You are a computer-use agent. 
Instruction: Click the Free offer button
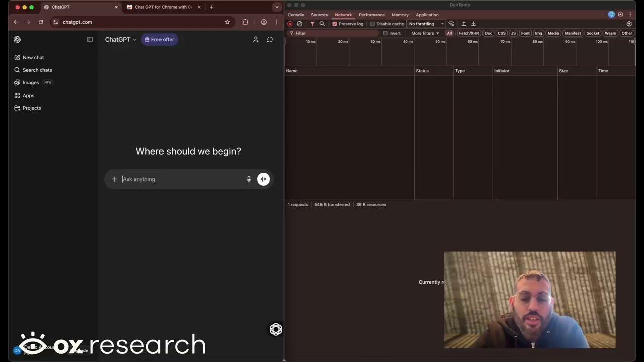point(159,39)
